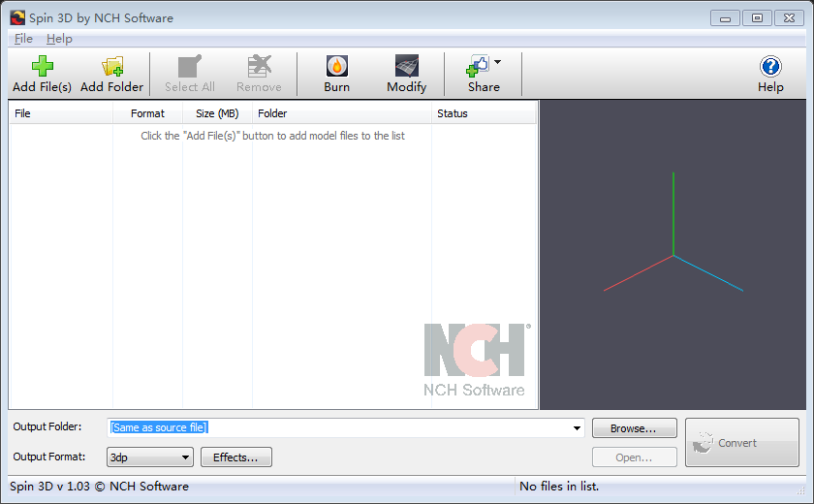Click the Select All toolbar icon

click(x=190, y=67)
